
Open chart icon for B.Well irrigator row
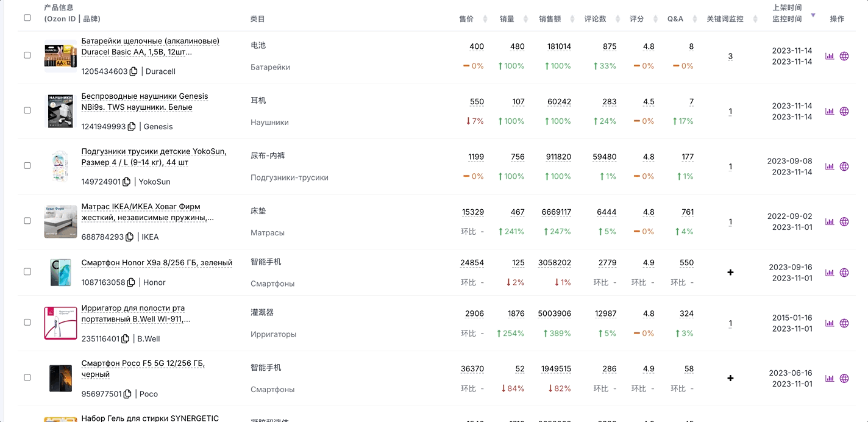830,323
